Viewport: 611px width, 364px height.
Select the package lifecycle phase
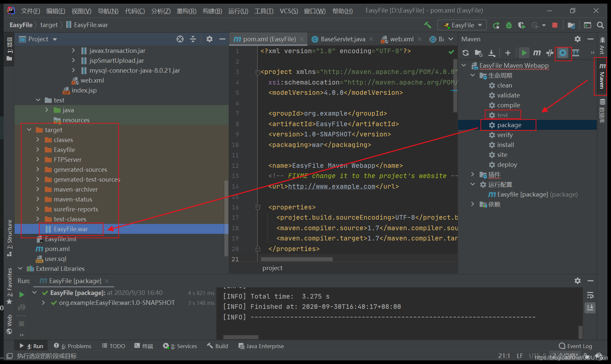509,125
